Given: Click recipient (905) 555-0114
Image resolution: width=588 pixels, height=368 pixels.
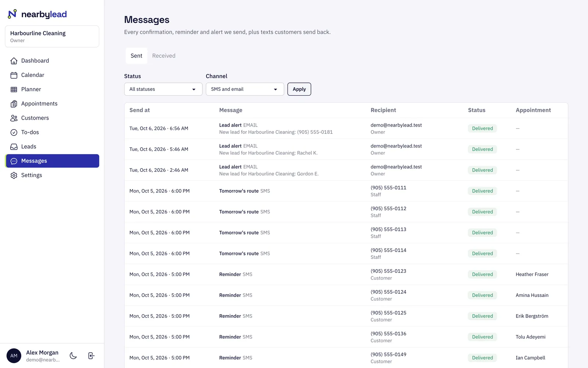Looking at the screenshot, I should (x=388, y=250).
